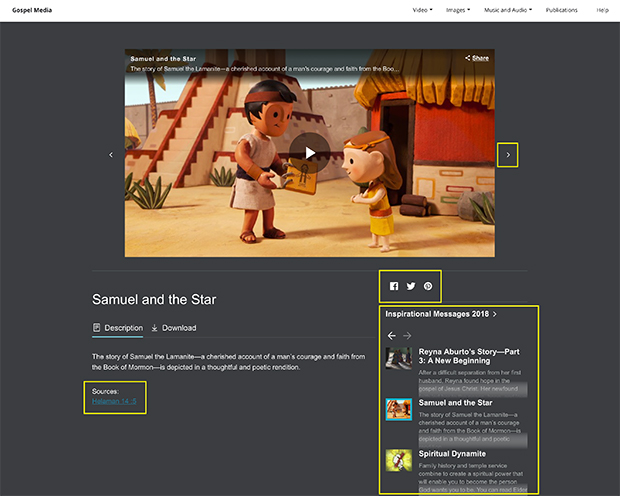Open the Reyna Aburto's Story thumbnail
620x496 pixels.
pyautogui.click(x=399, y=358)
